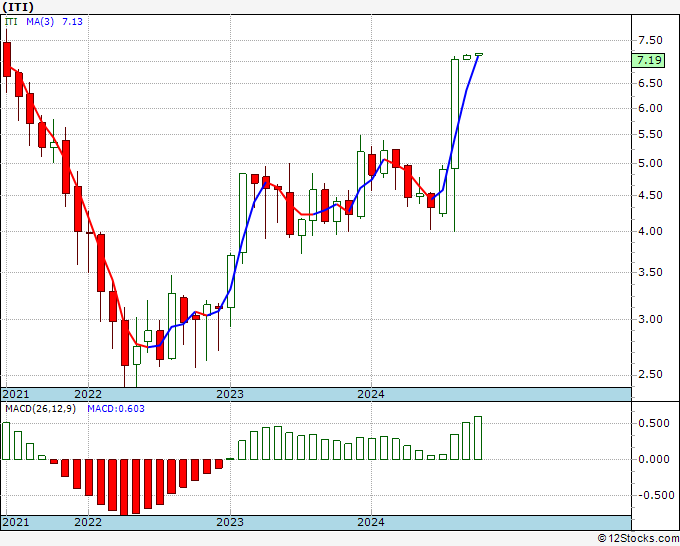Click the 2.50 price axis label
This screenshot has height=546, width=680.
point(650,375)
